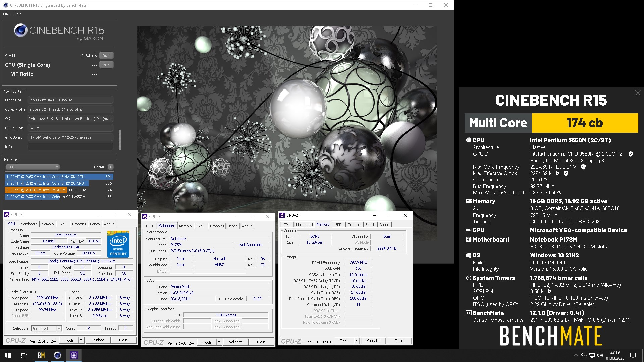This screenshot has width=644, height=362.
Task: Open Tools dropdown arrow in right CPU-Z
Action: click(357, 341)
